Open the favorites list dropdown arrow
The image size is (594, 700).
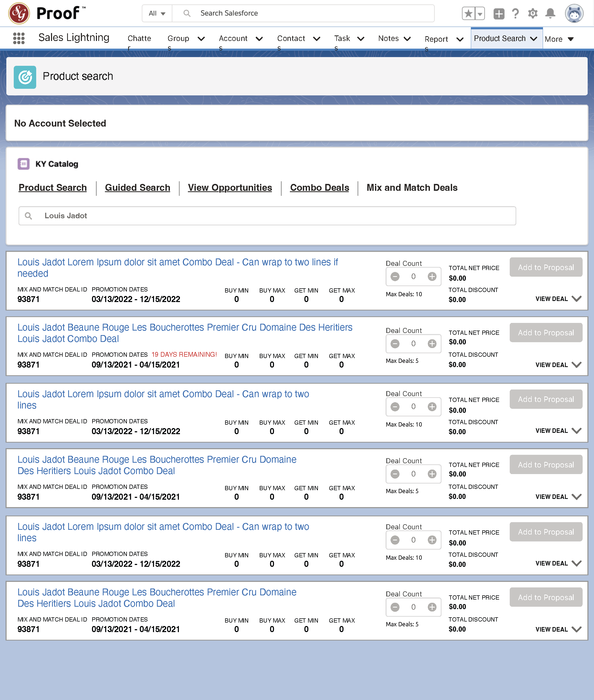tap(480, 13)
